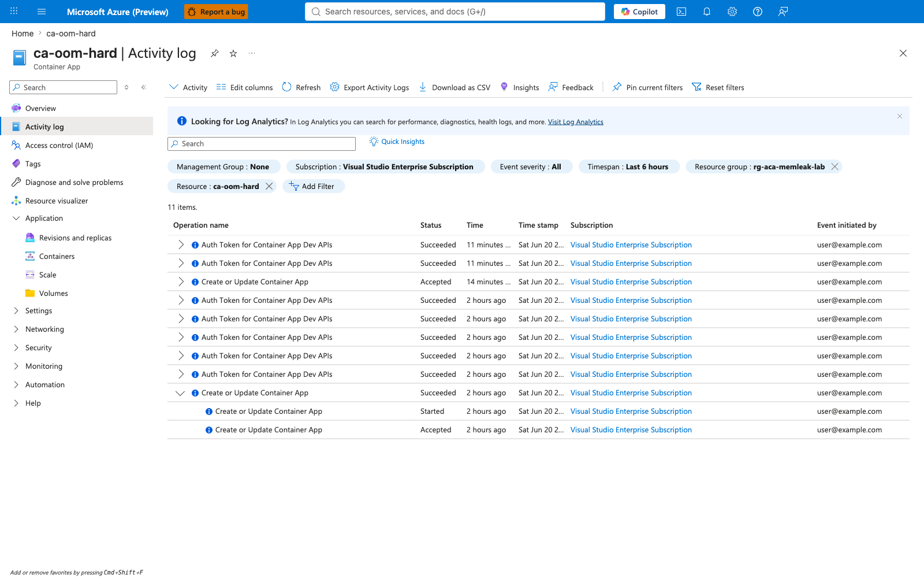The height and width of the screenshot is (578, 924).
Task: Open the Help question mark icon
Action: coord(758,12)
